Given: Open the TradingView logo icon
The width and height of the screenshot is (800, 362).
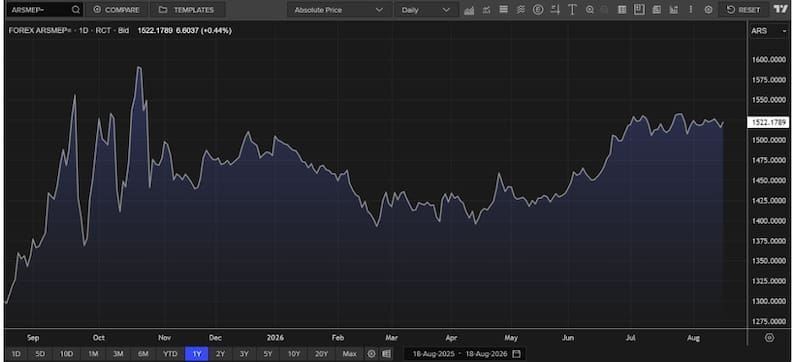Looking at the screenshot, I should [x=781, y=9].
